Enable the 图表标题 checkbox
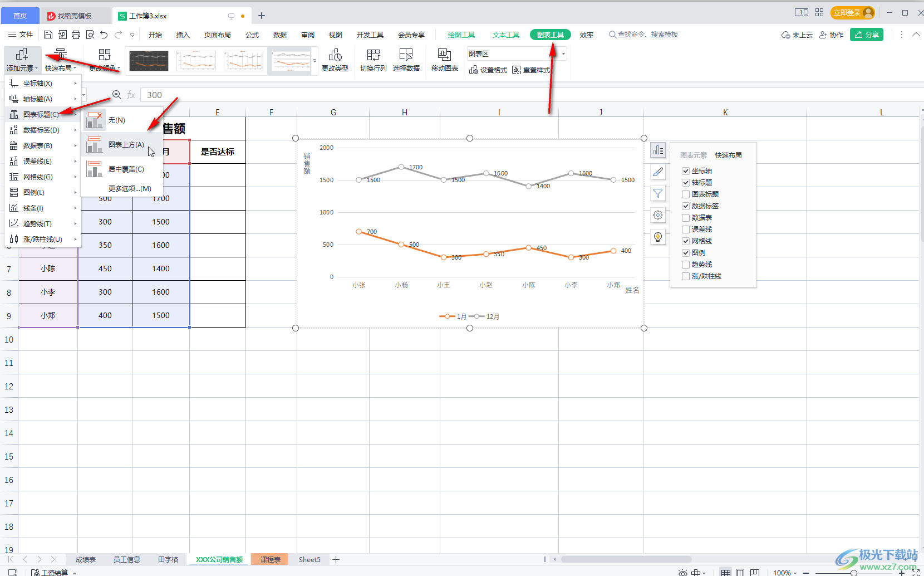This screenshot has width=924, height=576. pos(686,194)
